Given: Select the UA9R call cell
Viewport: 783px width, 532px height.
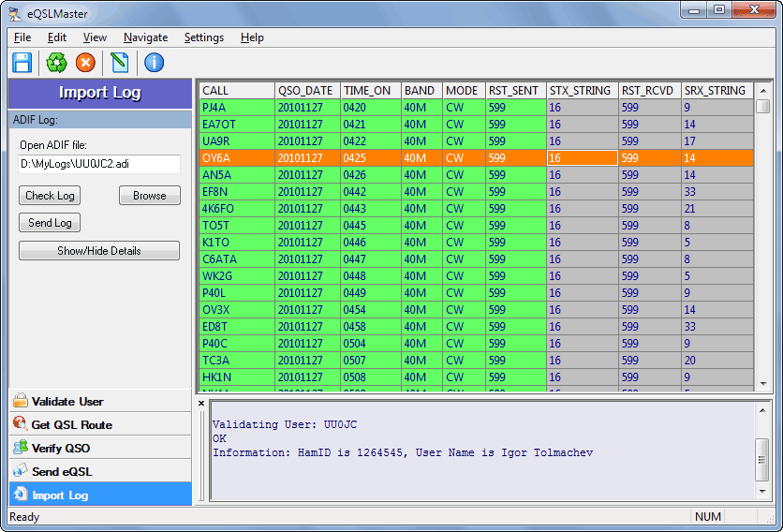Looking at the screenshot, I should 237,141.
